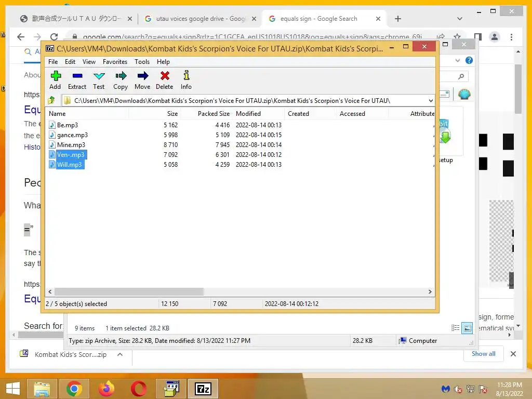Screen dimensions: 532x399
Task: Click the Explorer help question mark icon
Action: coord(469,60)
